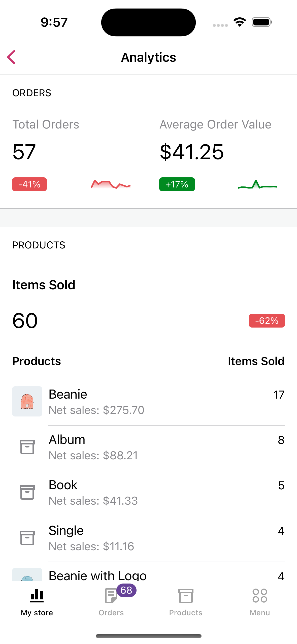297x644 pixels.
Task: Tap the -62% items sold badge
Action: point(267,321)
